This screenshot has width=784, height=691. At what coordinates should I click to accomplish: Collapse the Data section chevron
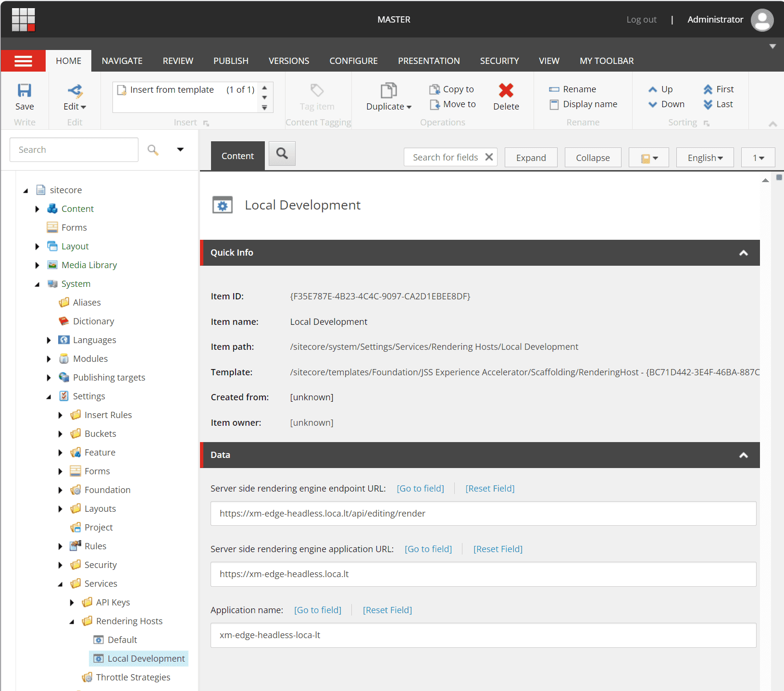pyautogui.click(x=743, y=455)
